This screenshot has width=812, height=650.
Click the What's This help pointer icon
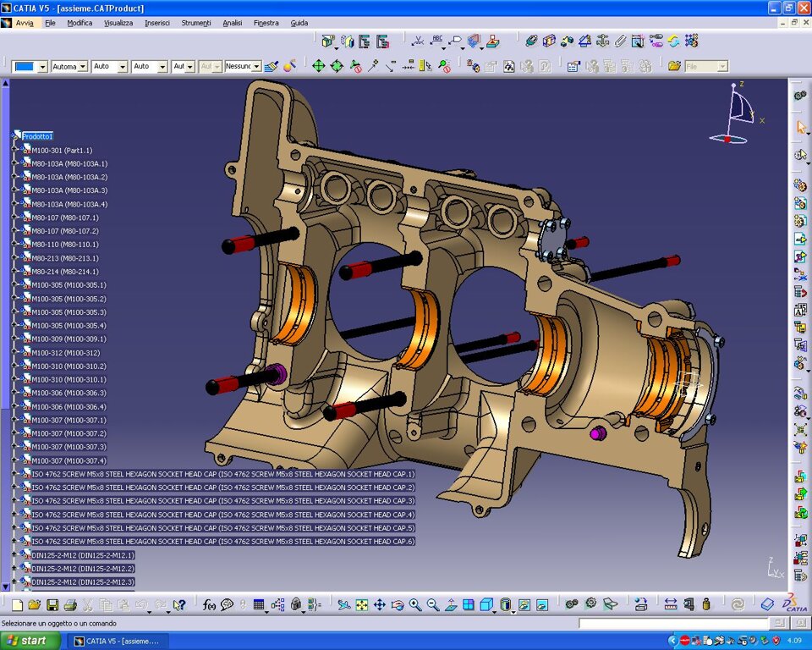[179, 604]
